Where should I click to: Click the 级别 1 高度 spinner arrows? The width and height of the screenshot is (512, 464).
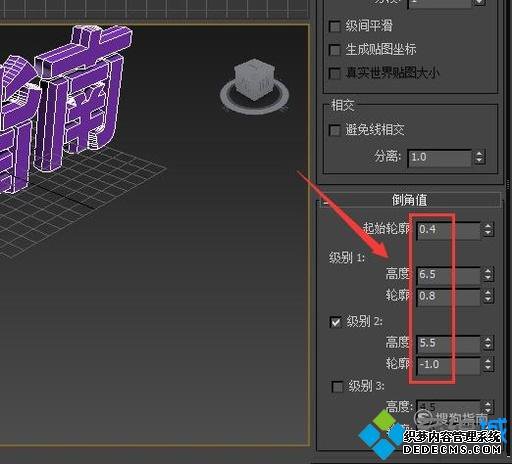(488, 275)
